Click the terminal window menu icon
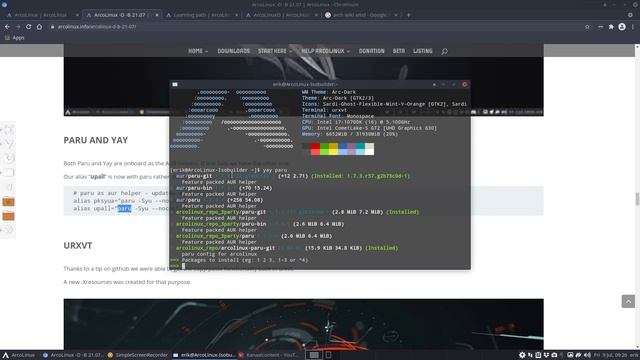Viewport: 640px width, 360px height. [x=175, y=84]
